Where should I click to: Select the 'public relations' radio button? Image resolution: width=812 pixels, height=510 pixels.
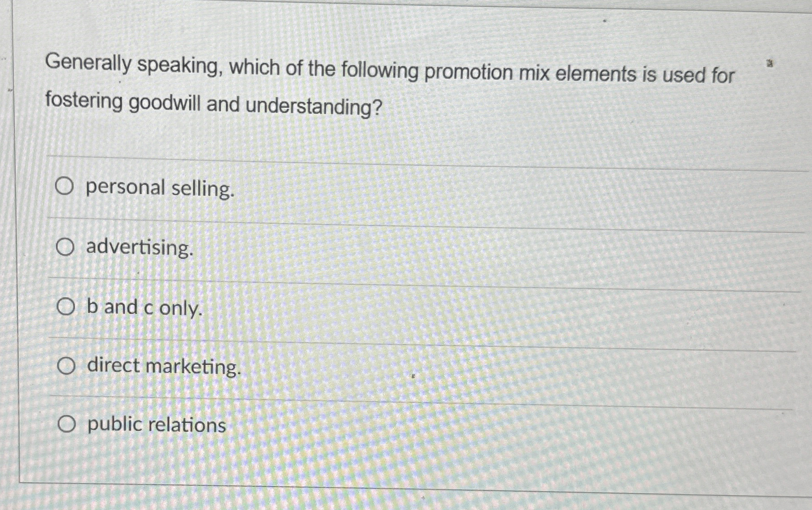67,425
